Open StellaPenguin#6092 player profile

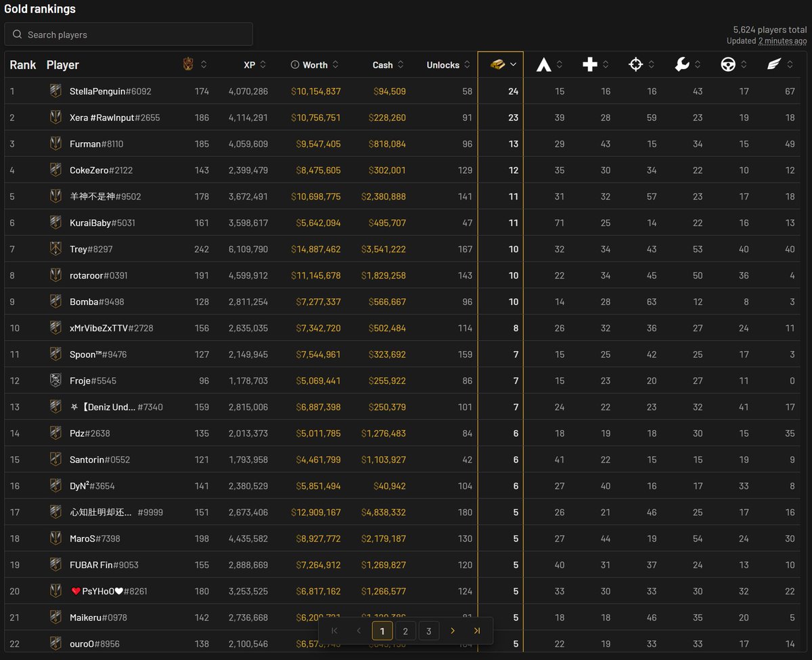point(110,91)
